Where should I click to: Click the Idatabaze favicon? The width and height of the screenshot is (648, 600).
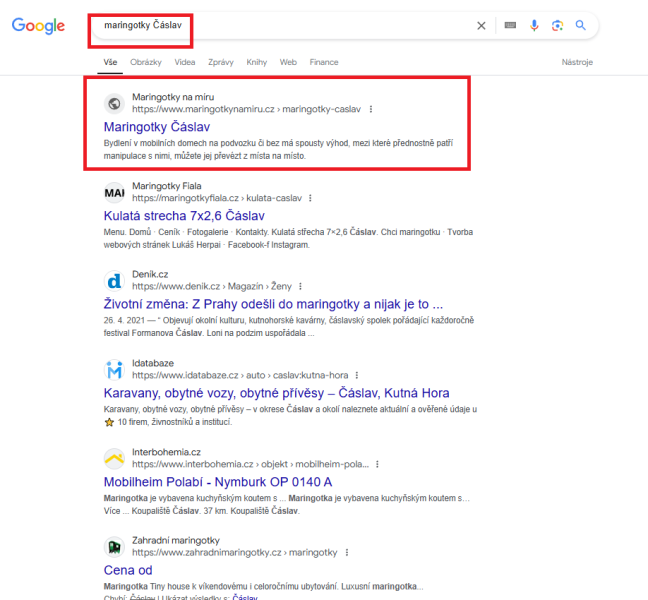pos(114,370)
